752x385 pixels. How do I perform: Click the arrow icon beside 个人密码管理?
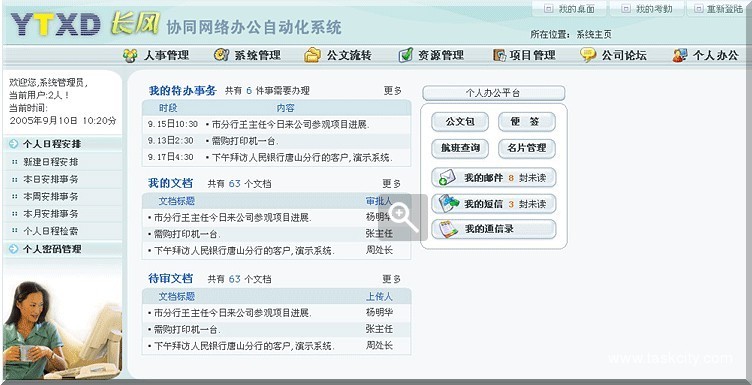coord(13,249)
